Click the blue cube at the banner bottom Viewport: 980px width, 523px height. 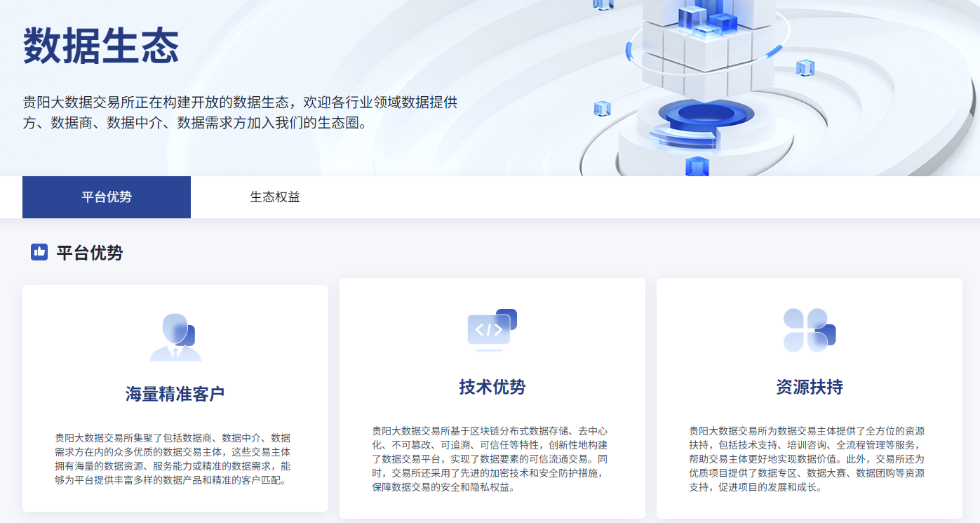[x=697, y=167]
